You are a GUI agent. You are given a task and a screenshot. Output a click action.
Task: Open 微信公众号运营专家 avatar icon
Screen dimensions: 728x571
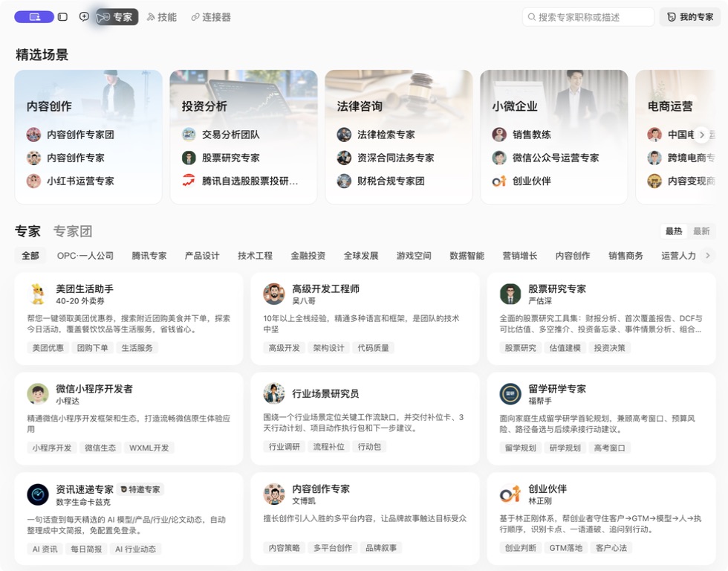coord(499,158)
